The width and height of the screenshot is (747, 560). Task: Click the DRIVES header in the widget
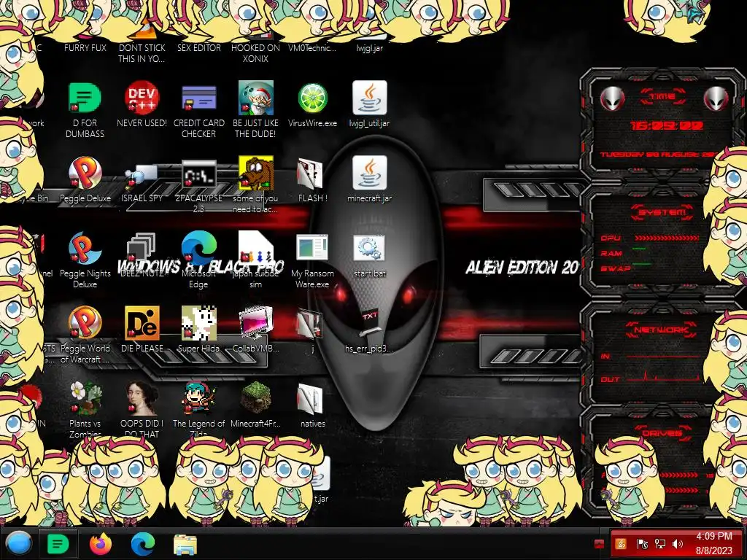click(661, 433)
